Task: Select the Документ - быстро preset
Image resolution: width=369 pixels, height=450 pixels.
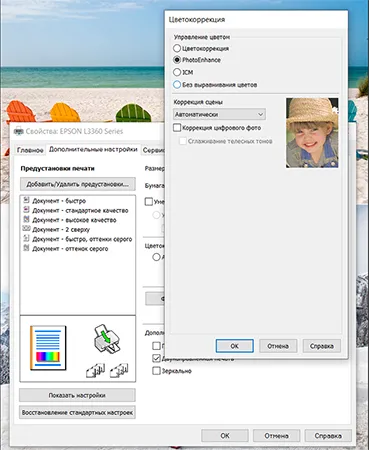Action: click(59, 201)
